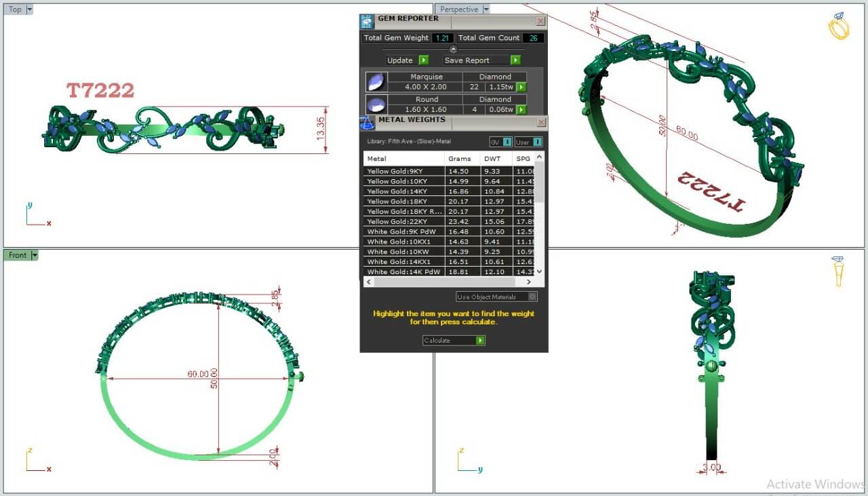868x496 pixels.
Task: Click the ring mandrel icon in right viewport
Action: [x=839, y=271]
